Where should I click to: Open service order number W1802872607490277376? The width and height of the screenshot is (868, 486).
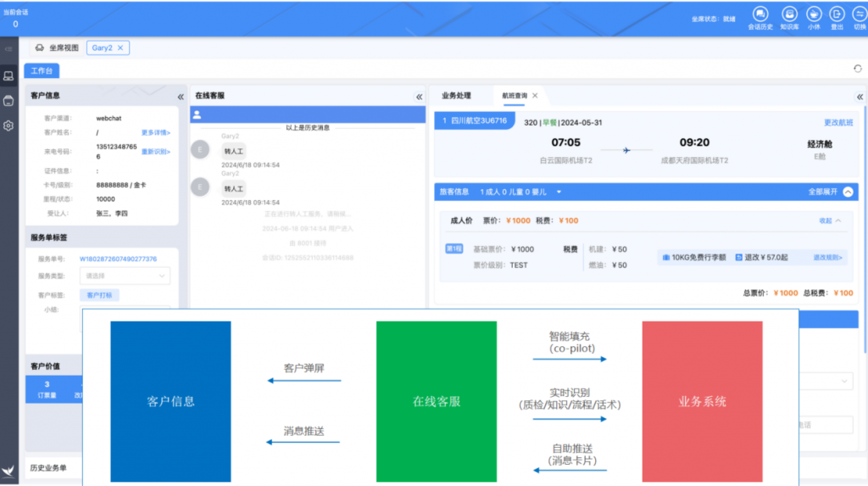(118, 259)
